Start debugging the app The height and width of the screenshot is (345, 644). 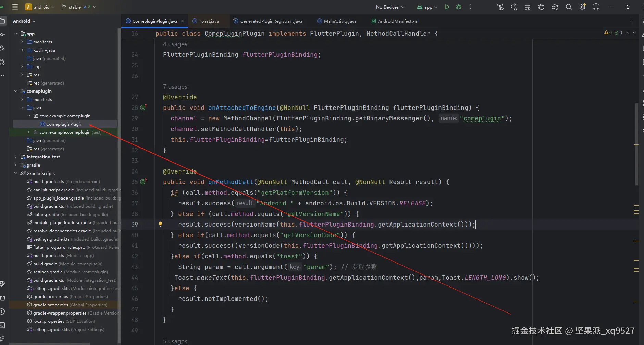coord(459,7)
